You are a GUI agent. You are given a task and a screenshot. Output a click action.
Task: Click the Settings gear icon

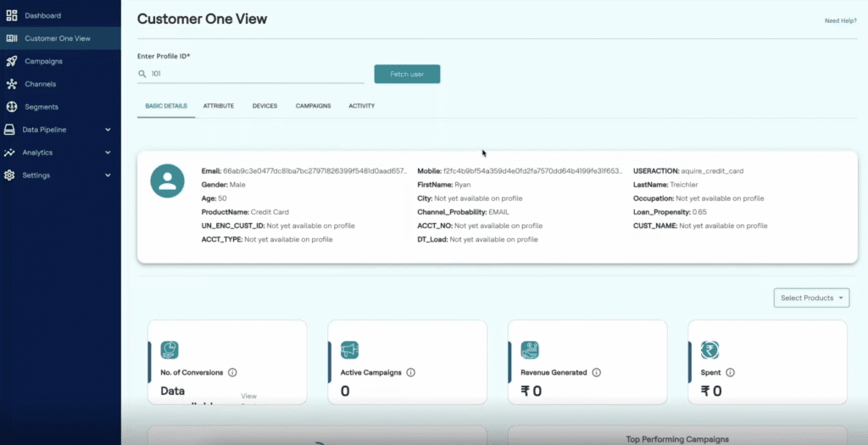pos(11,175)
